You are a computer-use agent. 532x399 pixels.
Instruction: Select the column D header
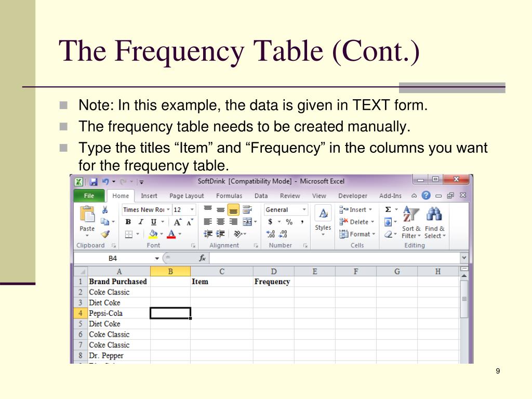pos(273,271)
